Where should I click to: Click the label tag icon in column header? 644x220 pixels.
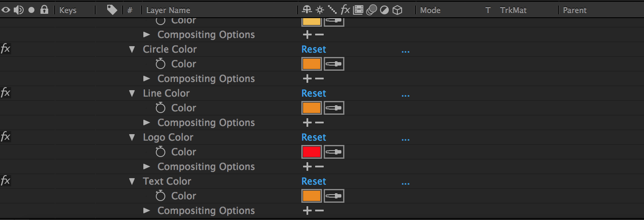coord(112,9)
